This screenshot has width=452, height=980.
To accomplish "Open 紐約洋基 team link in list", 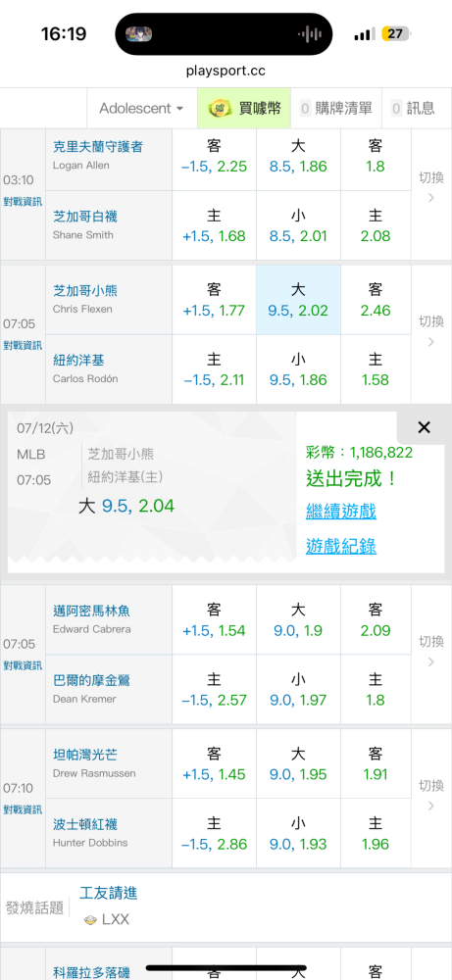I will coord(78,360).
